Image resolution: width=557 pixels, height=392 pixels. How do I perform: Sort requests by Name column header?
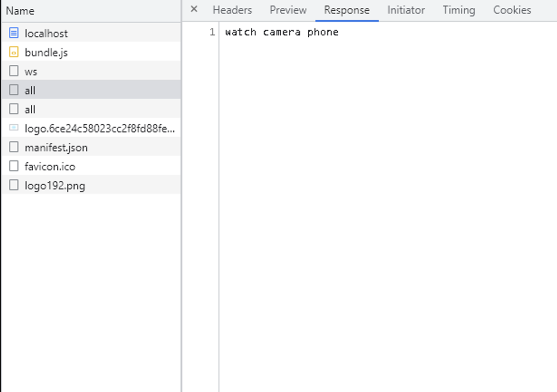point(20,11)
